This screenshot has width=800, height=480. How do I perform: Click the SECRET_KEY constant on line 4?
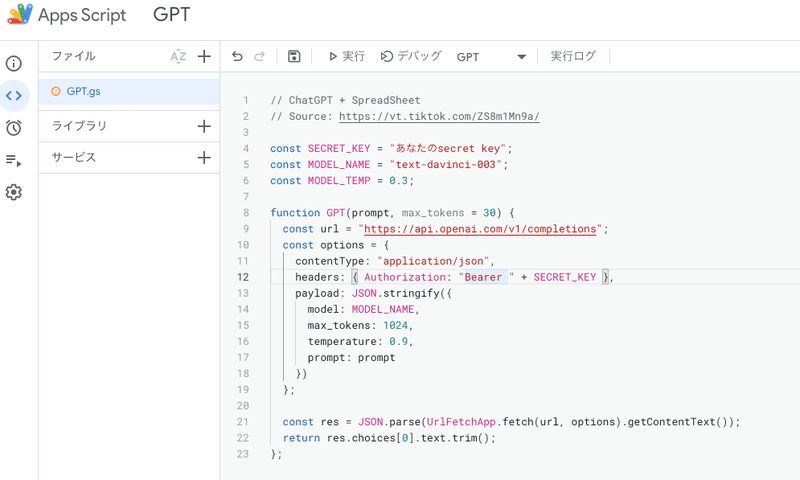click(339, 148)
